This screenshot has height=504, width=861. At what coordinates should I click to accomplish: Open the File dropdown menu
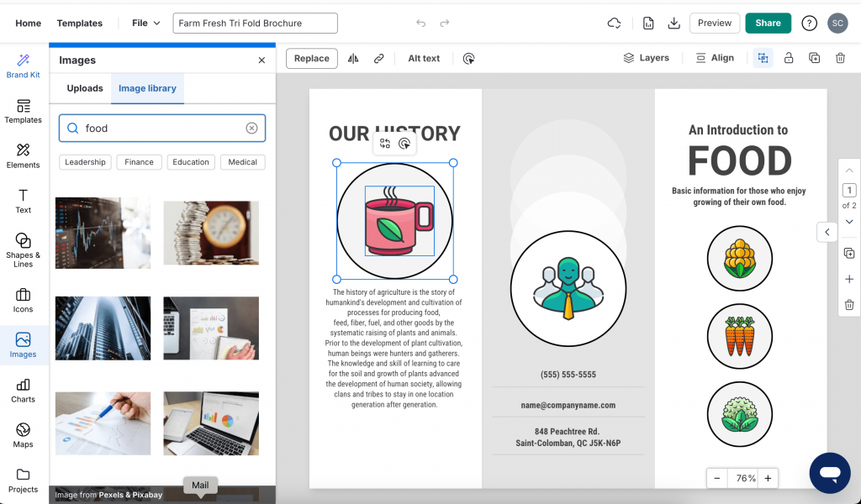[x=145, y=24]
